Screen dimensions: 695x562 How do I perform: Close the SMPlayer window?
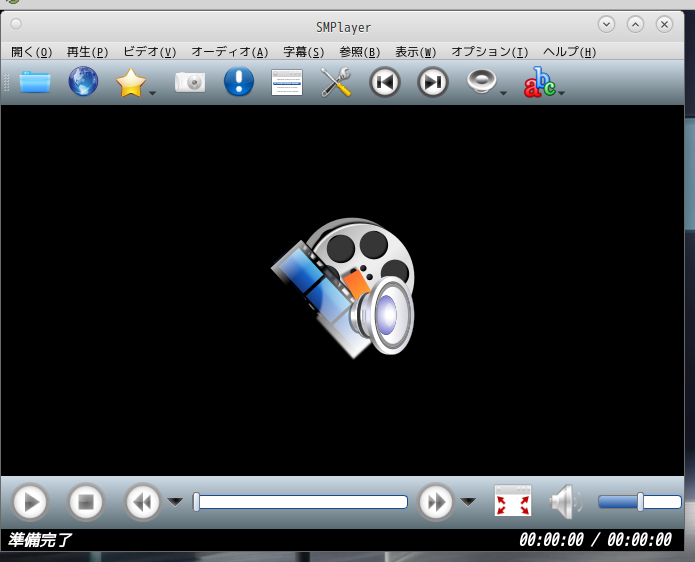tap(664, 24)
